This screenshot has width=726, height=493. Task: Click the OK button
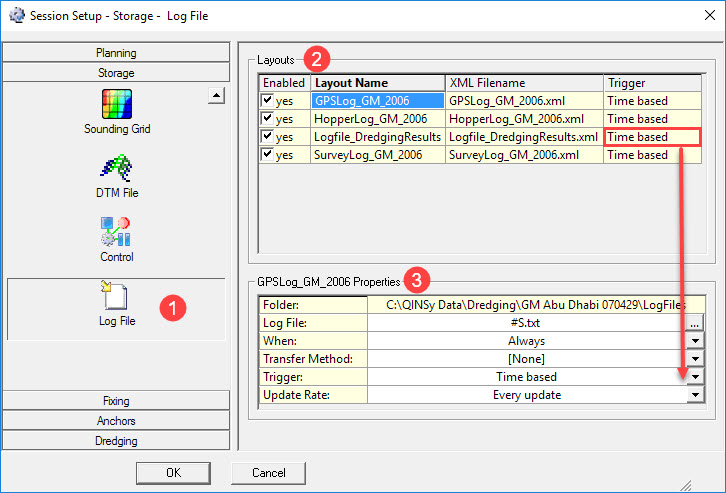[173, 472]
